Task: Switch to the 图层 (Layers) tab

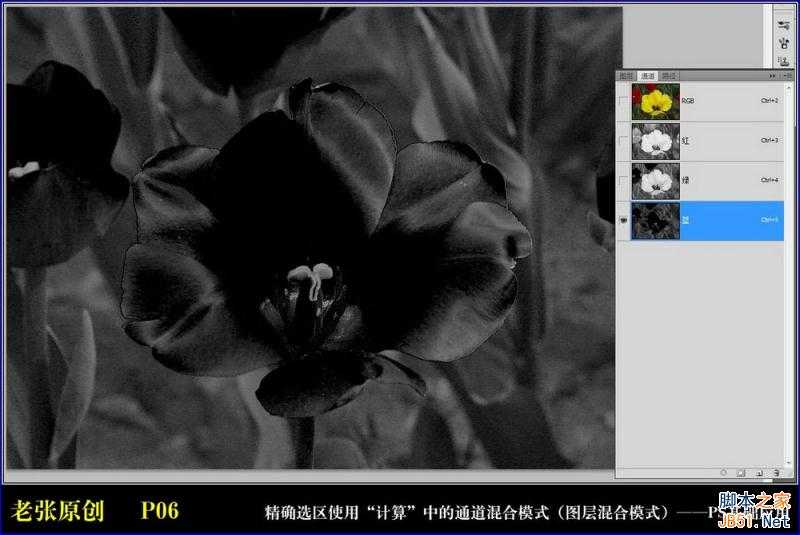Action: pos(626,75)
